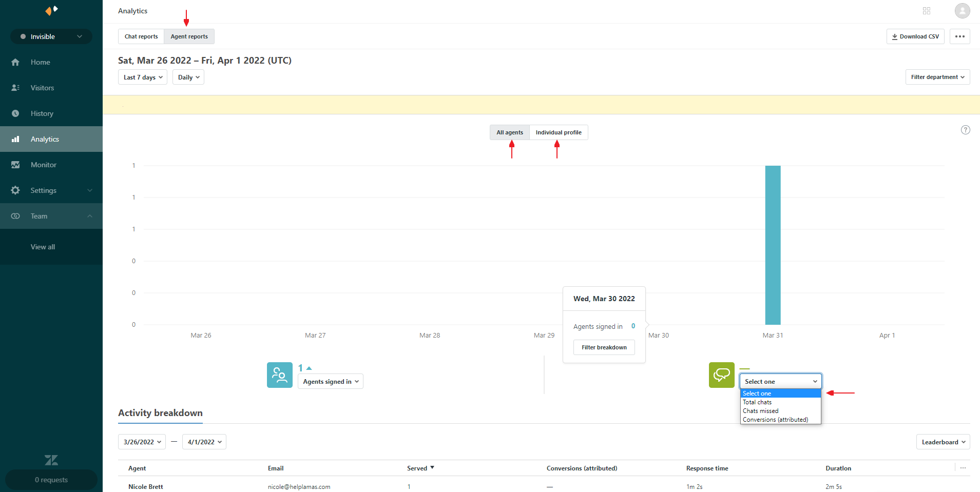Switch to Chat reports tab
The width and height of the screenshot is (980, 492).
coord(141,36)
